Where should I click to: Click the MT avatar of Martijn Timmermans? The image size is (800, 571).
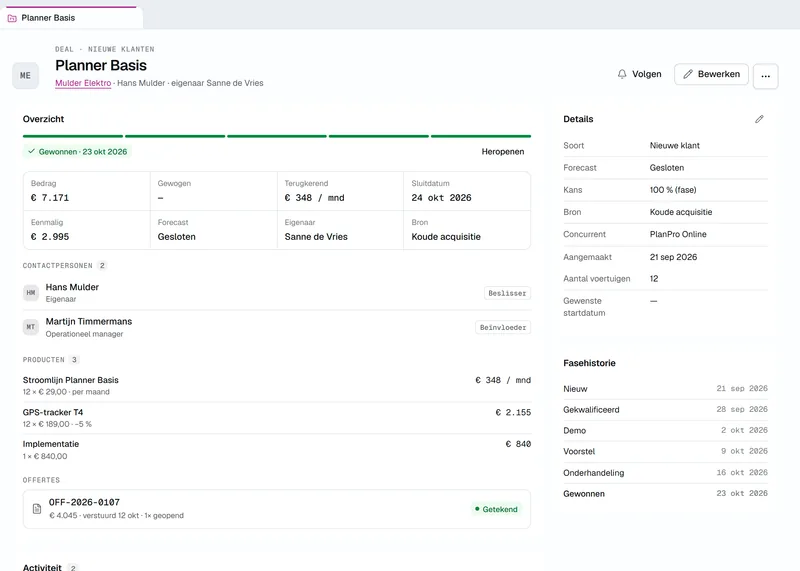(31, 327)
